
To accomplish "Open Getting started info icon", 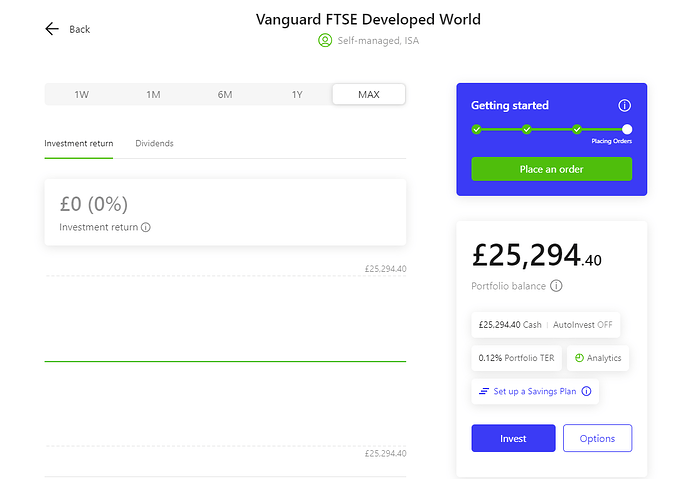I will click(x=624, y=106).
